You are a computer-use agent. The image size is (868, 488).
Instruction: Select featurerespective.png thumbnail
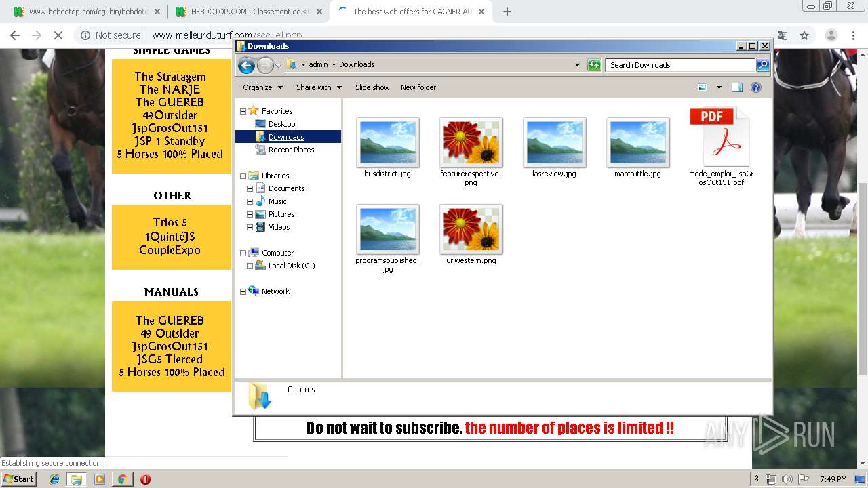[471, 143]
